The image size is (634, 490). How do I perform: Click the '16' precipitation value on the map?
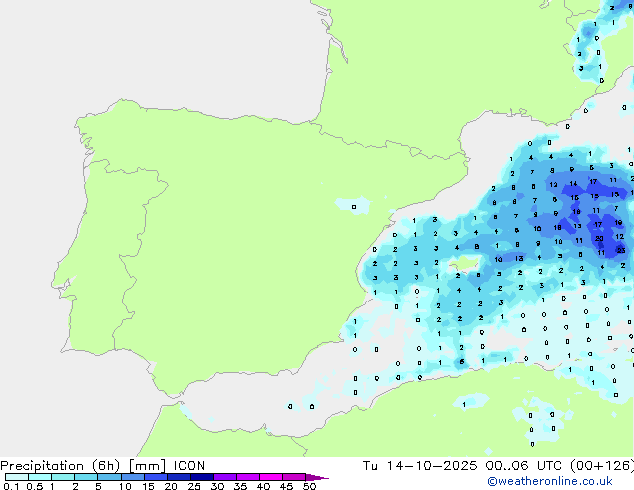(x=575, y=198)
